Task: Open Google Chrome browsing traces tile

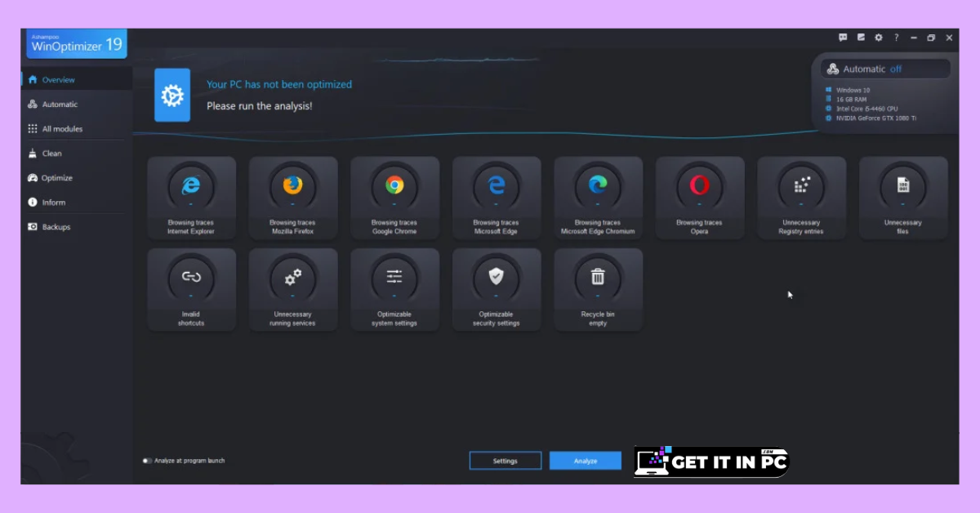Action: 394,198
